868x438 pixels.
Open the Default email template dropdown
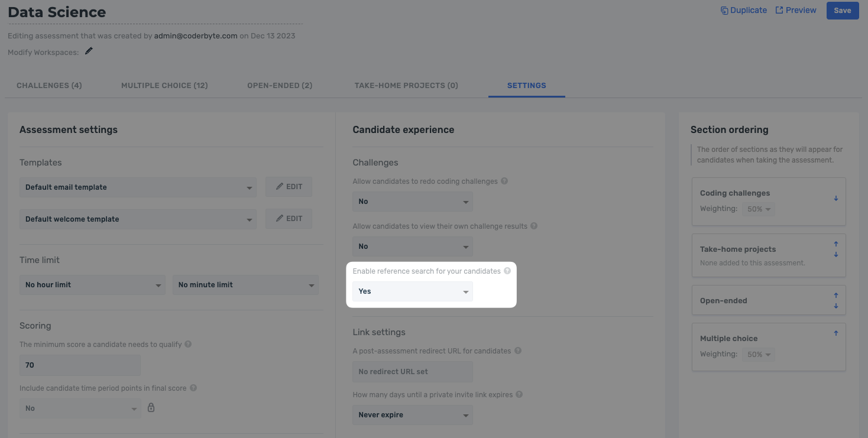[x=138, y=187]
